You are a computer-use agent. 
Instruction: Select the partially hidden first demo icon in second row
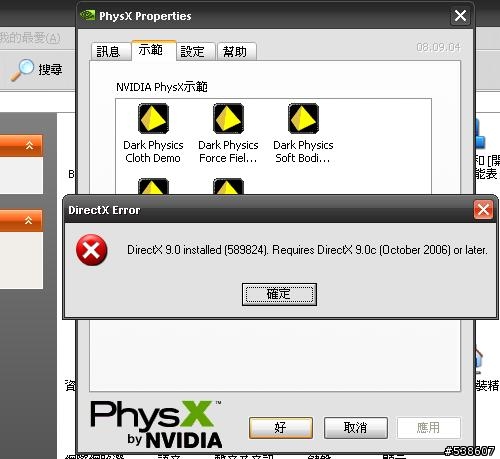pyautogui.click(x=153, y=186)
